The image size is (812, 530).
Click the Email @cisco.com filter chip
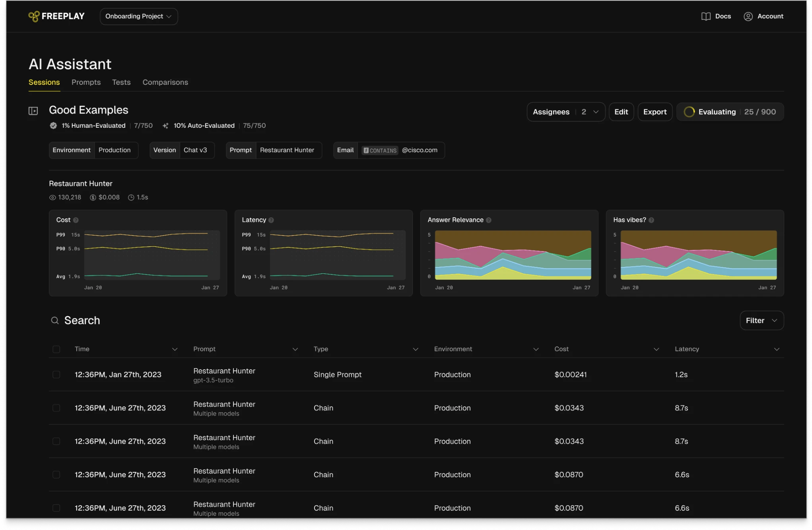tap(389, 150)
